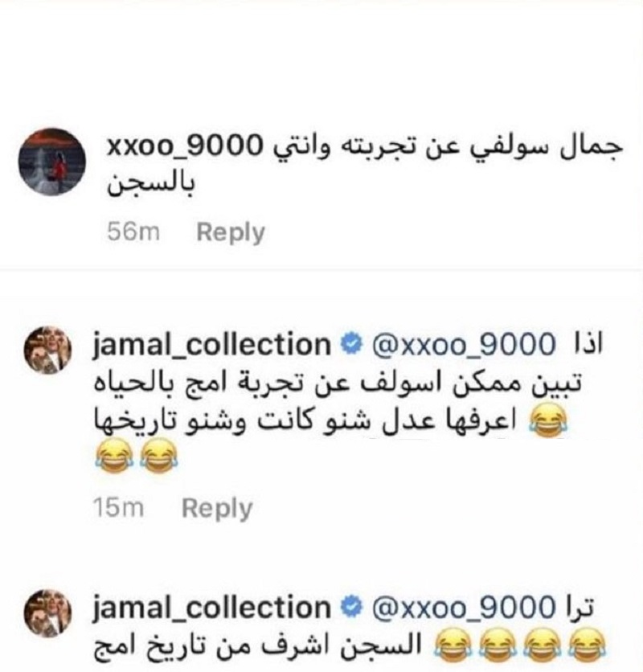Visit jamal_collection username in the bottom comment
Viewport: 643px width, 672px height.
pos(211,608)
